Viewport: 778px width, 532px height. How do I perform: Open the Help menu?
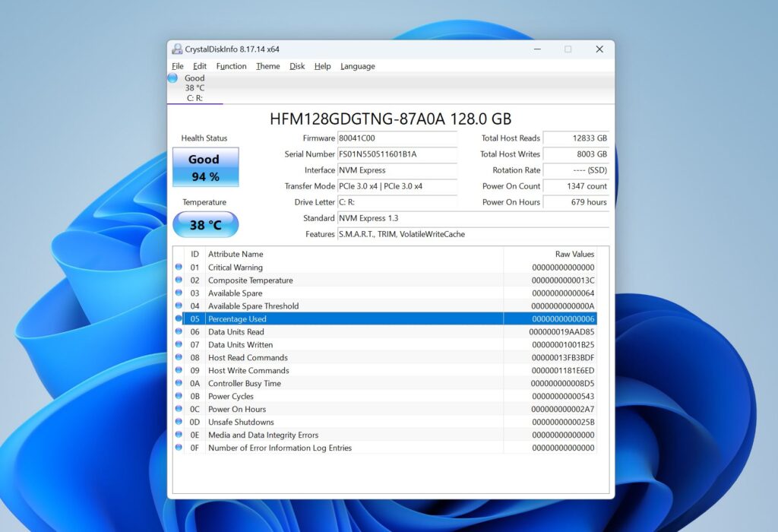point(322,66)
